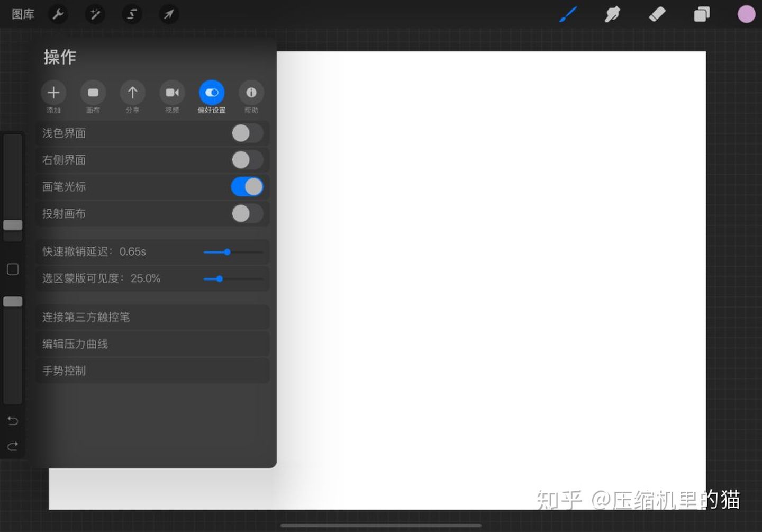Select the 偏好设置 preferences tab

click(212, 97)
